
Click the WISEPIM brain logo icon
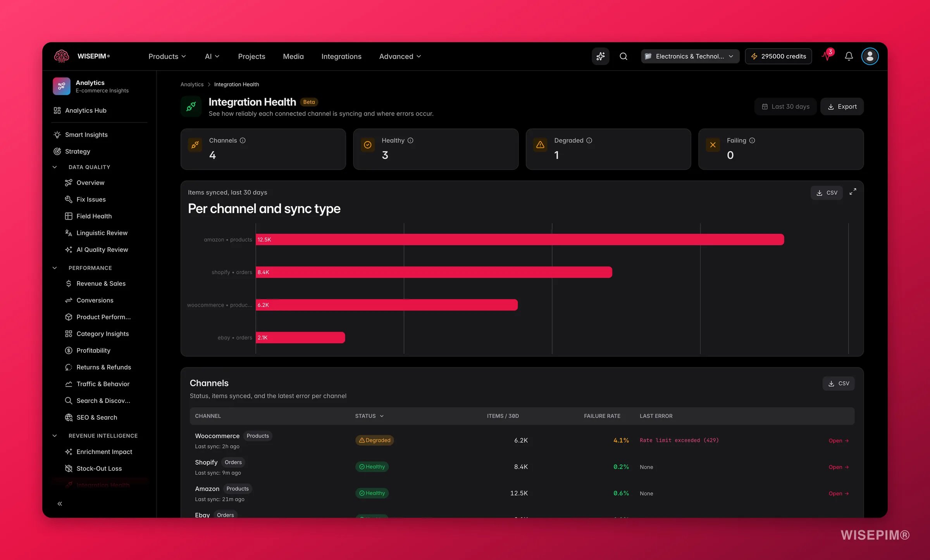(62, 56)
